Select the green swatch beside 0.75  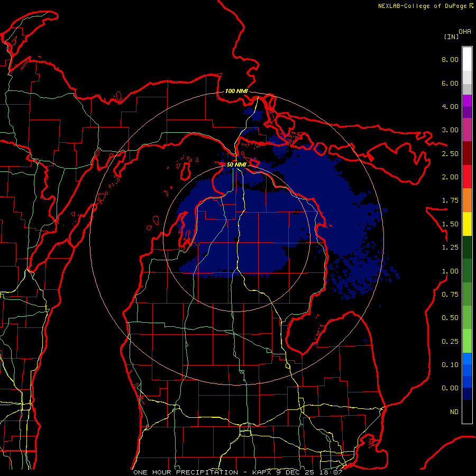(x=467, y=294)
